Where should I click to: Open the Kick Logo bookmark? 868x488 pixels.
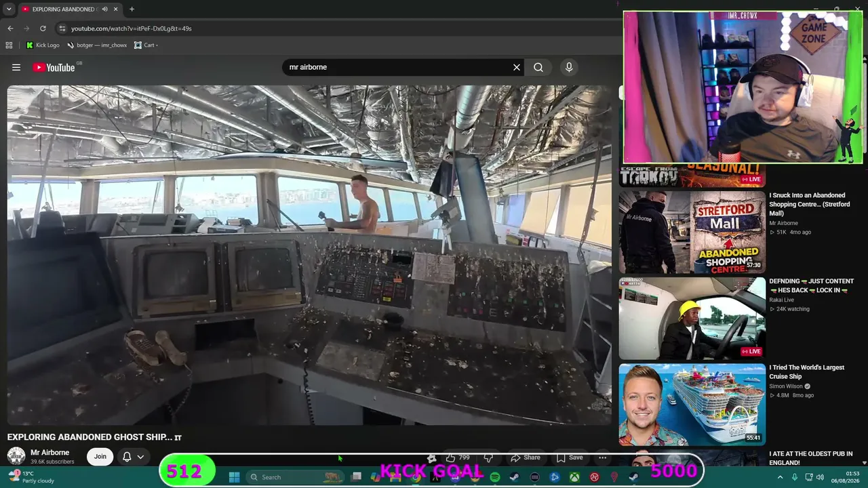pos(43,45)
